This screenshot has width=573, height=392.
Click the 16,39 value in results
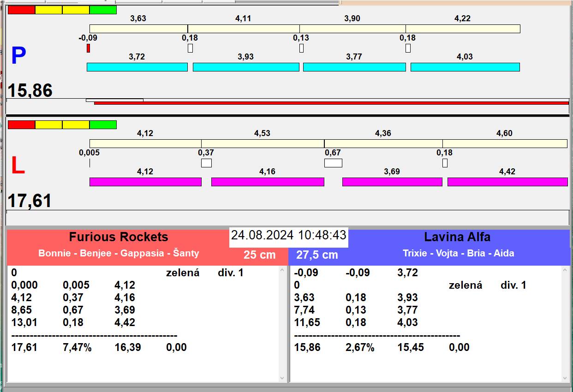[128, 347]
